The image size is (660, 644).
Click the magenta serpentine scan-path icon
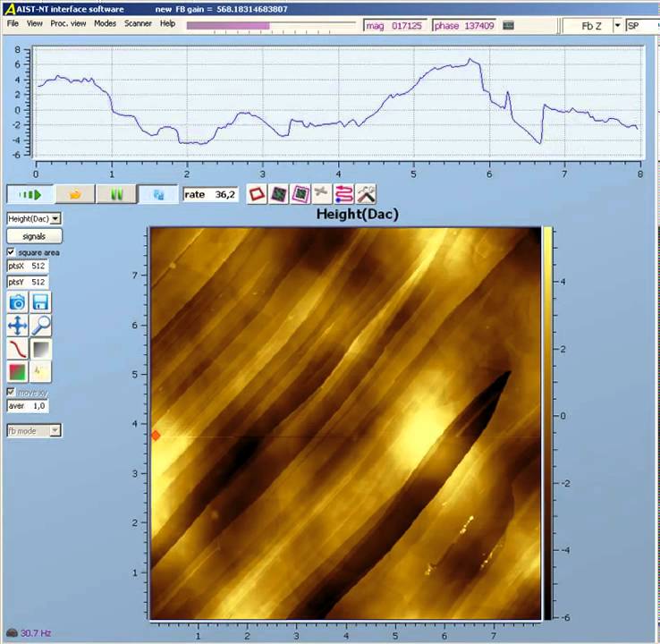click(x=343, y=194)
